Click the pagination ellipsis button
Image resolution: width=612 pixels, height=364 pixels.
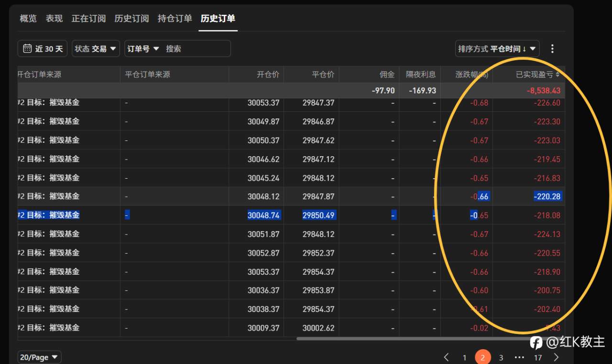(x=520, y=357)
